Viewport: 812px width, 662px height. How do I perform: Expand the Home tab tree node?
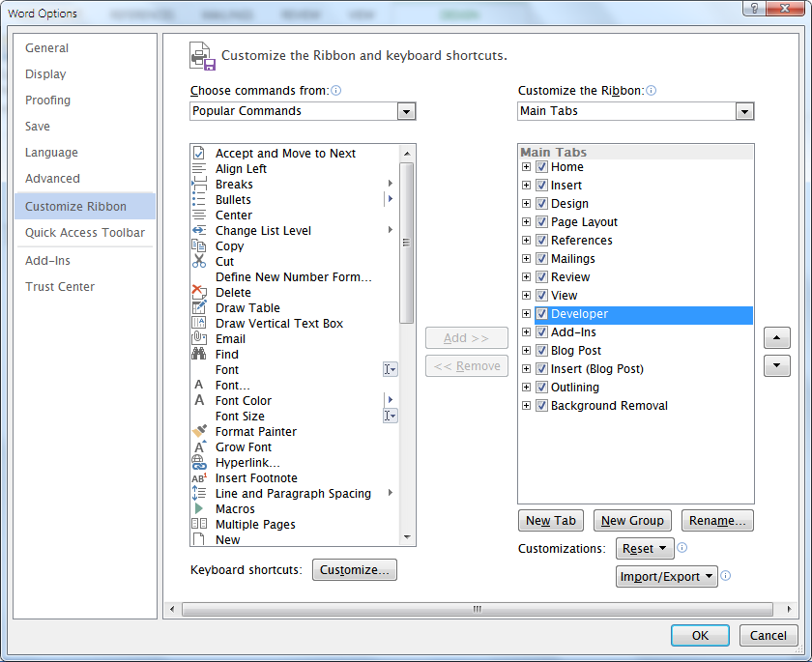(x=526, y=167)
